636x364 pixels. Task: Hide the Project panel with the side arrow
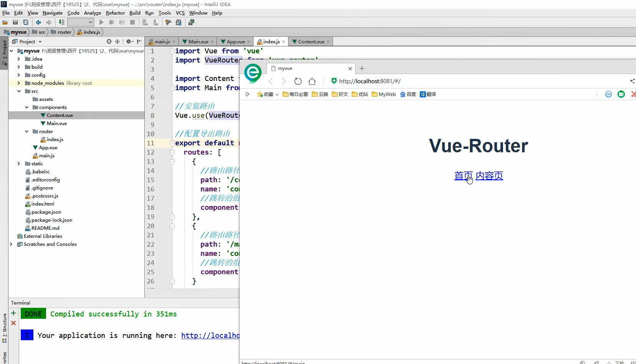pos(139,41)
